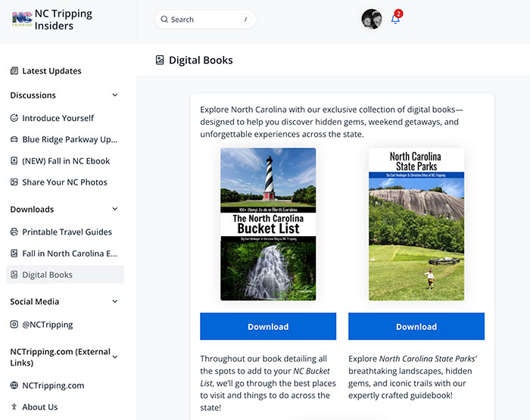This screenshot has width=530, height=420.
Task: Click the Latest Updates newspaper icon
Action: 14,70
